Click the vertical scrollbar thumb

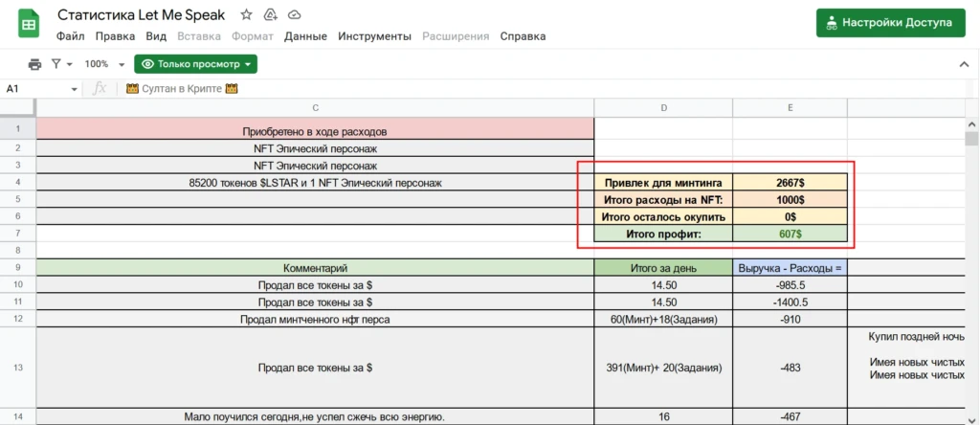click(x=972, y=138)
